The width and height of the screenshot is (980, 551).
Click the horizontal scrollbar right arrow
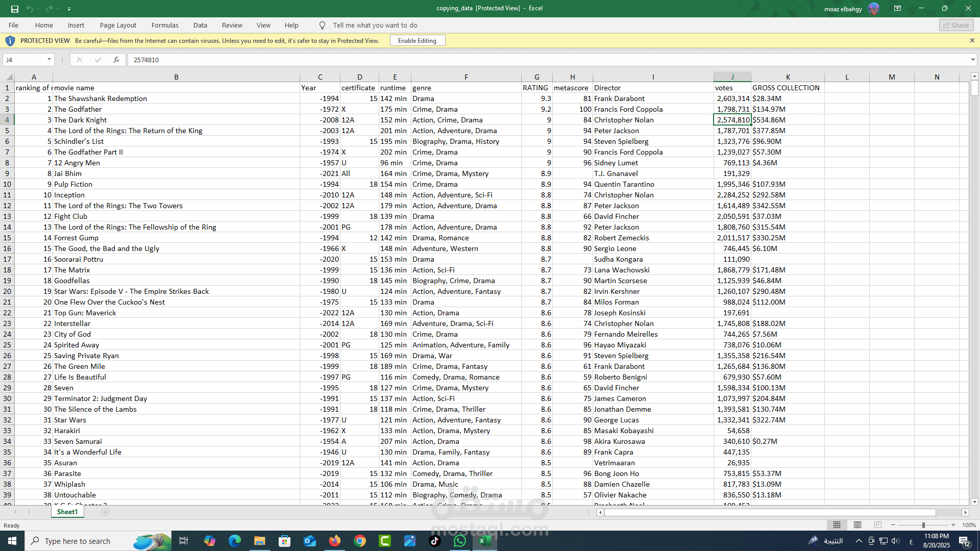965,512
